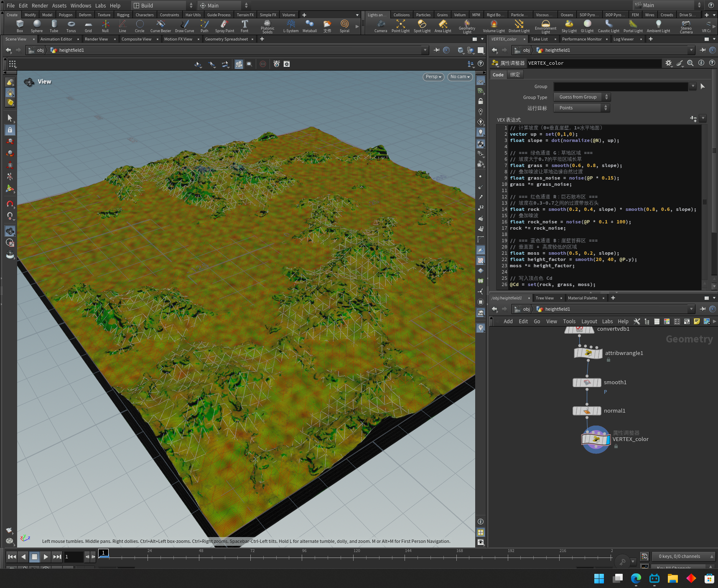Toggle pin on the scene view pane
The width and height of the screenshot is (718, 588).
[437, 50]
